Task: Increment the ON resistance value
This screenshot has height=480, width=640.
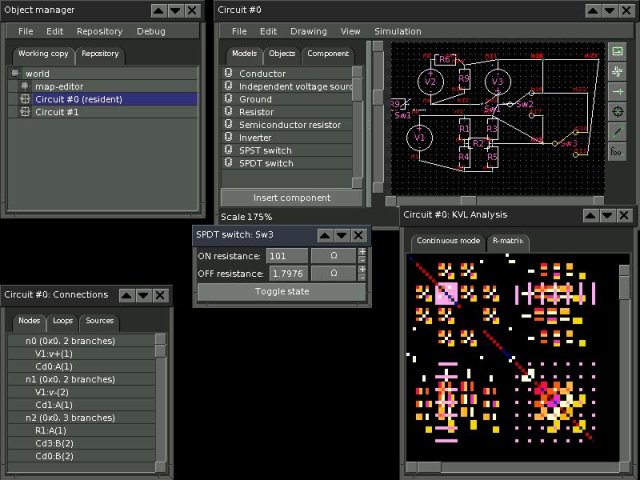Action: (x=362, y=252)
